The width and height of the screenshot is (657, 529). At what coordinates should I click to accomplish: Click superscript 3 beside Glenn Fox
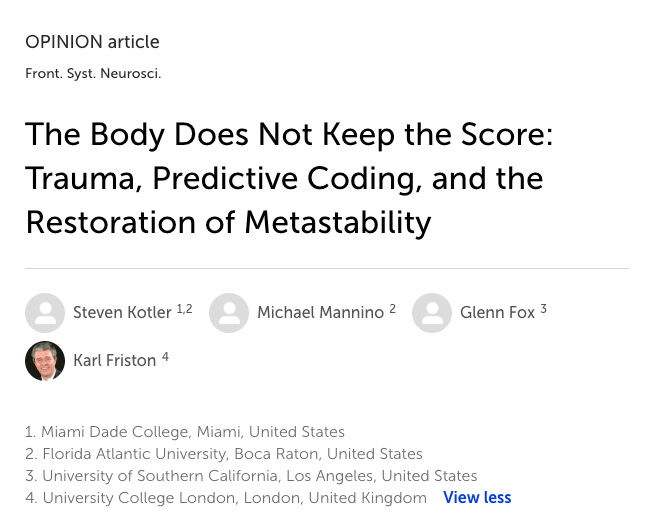coord(544,309)
